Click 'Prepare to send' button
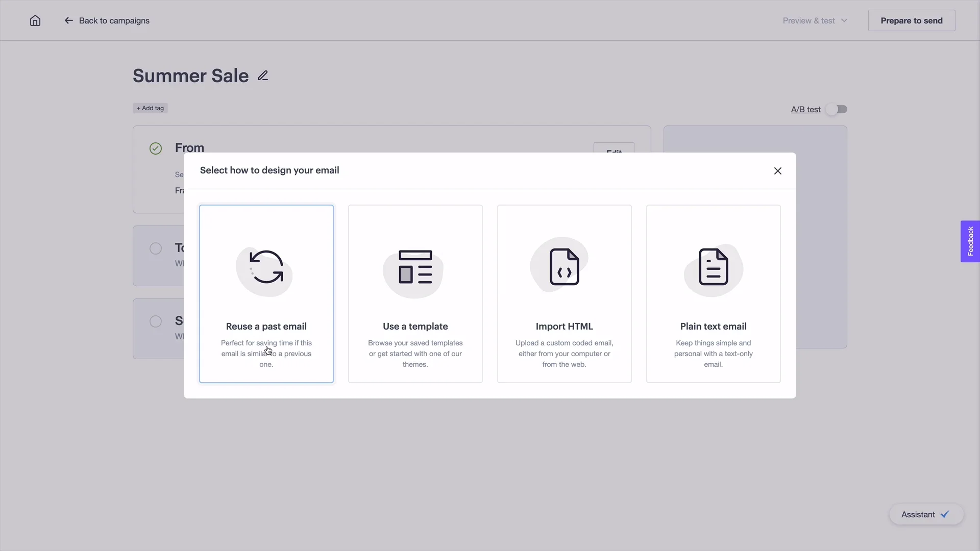Screen dimensions: 980x551 [x=912, y=20]
